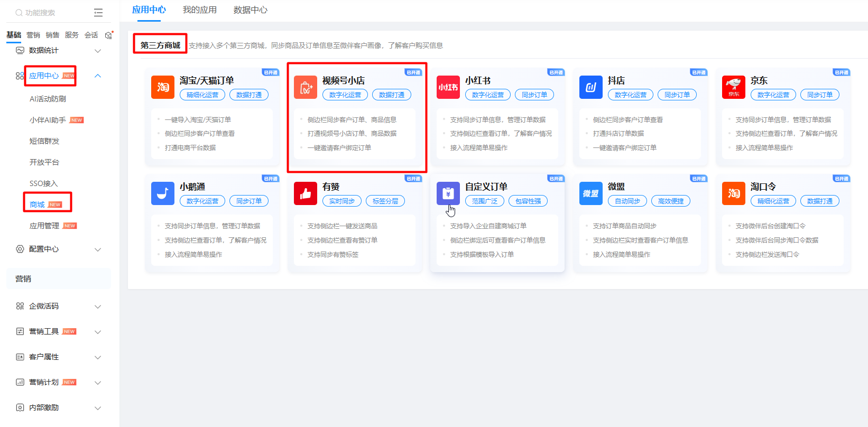Expand the 营销计划 menu chevron
This screenshot has height=427, width=868.
click(x=98, y=383)
